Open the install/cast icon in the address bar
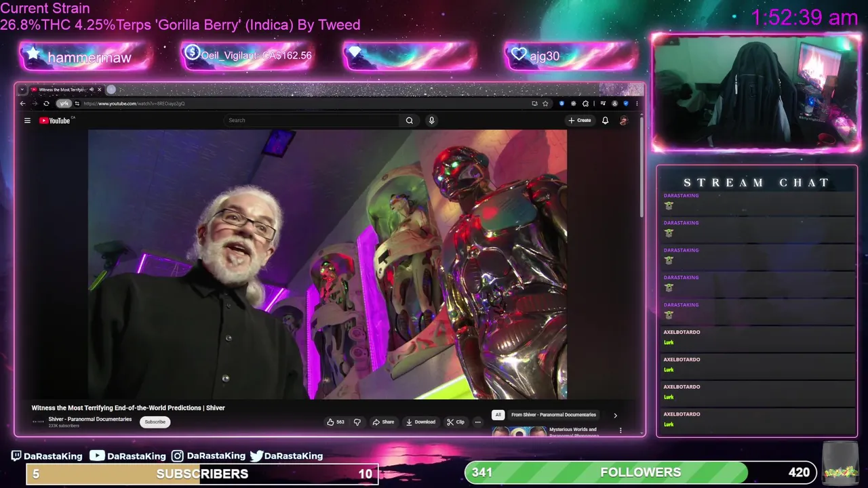 535,104
